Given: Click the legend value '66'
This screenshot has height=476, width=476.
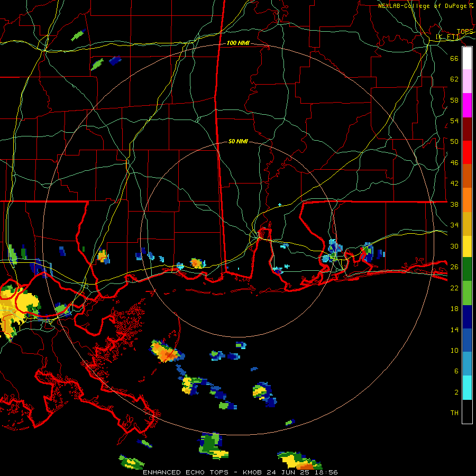Looking at the screenshot, I should tap(454, 58).
